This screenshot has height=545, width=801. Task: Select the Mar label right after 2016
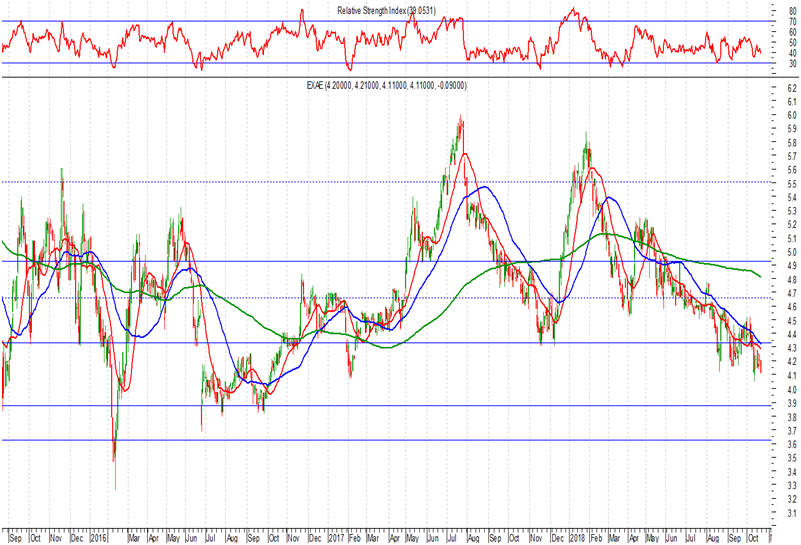[134, 538]
